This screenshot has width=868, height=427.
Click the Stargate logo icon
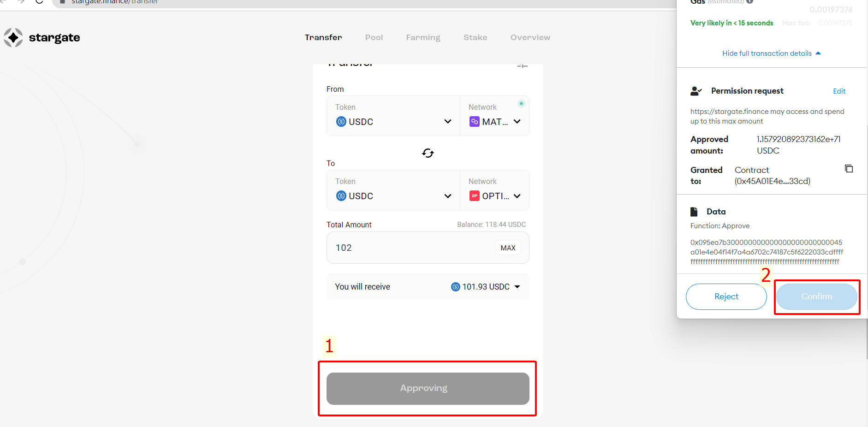tap(13, 37)
